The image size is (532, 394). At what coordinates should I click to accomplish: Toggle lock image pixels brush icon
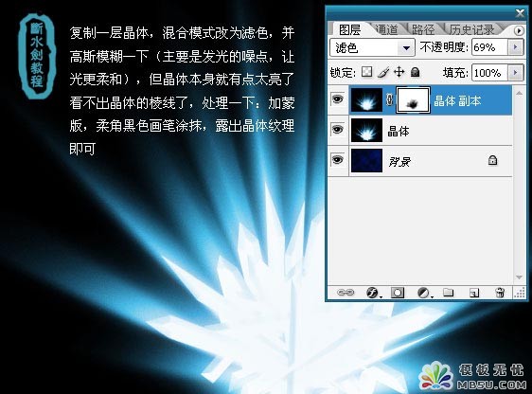[x=383, y=72]
